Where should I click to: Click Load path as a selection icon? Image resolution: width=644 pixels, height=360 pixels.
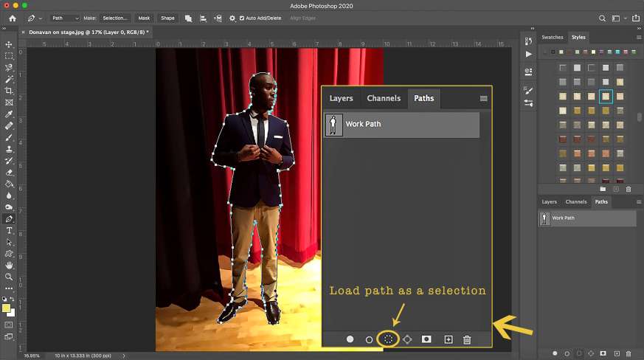(x=388, y=339)
